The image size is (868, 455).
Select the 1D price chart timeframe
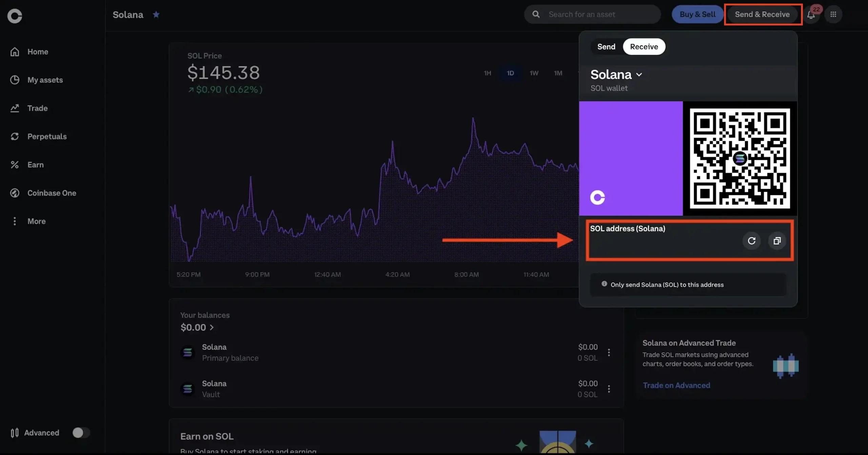point(510,73)
